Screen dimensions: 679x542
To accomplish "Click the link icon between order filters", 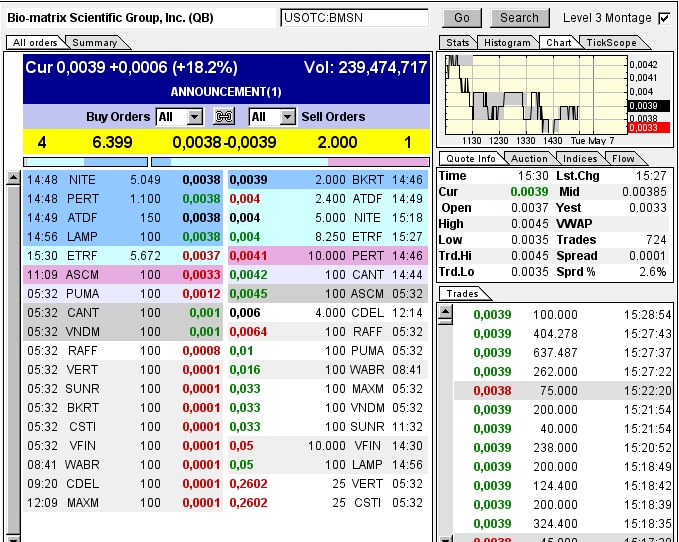I will [224, 116].
